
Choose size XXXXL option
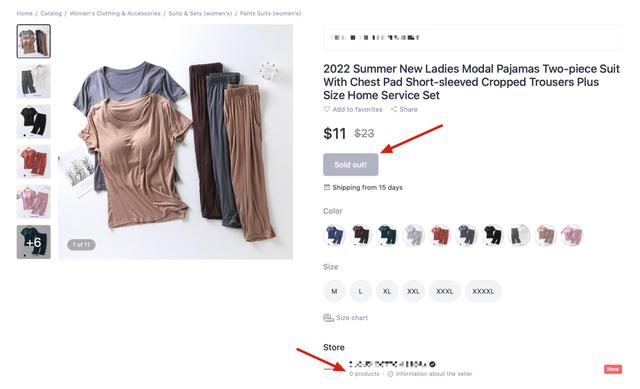click(483, 291)
